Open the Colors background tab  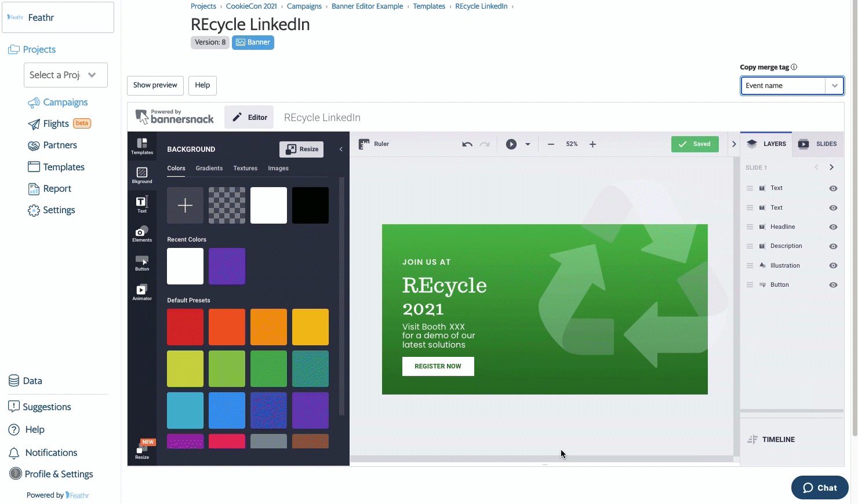coord(176,169)
